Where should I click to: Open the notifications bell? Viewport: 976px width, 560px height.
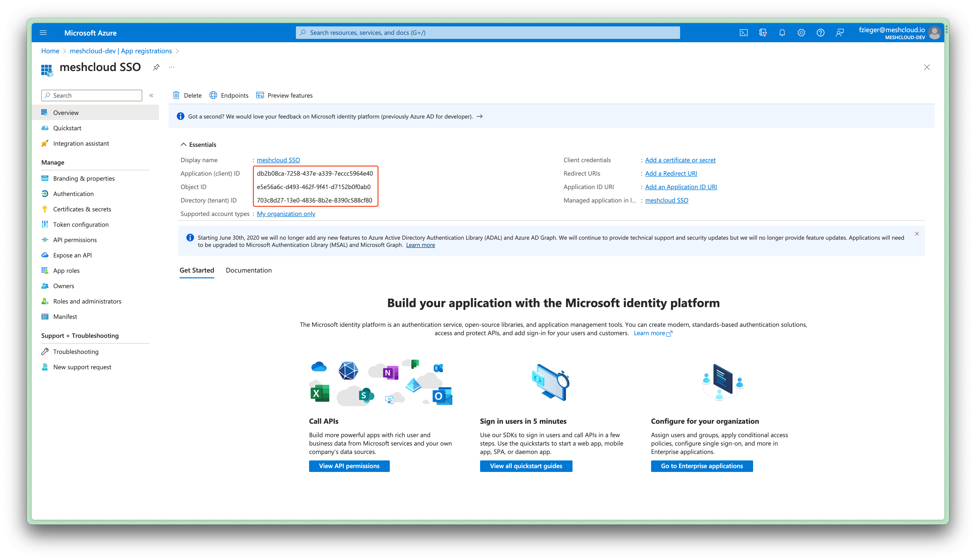782,33
